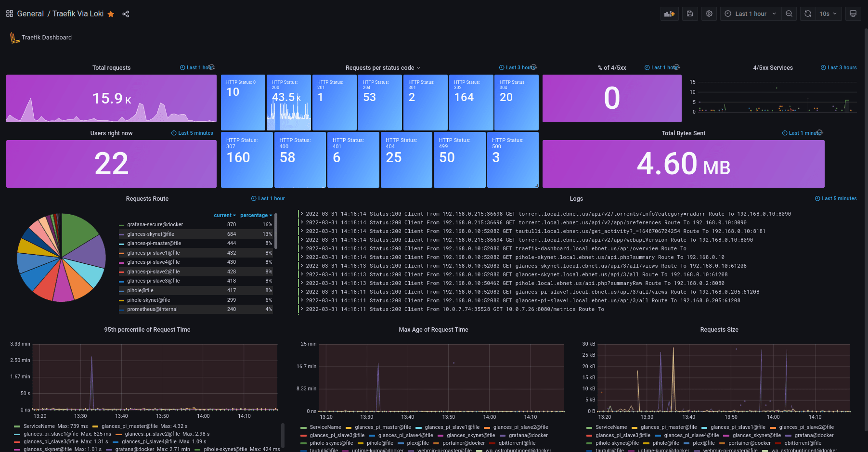Click glances-pi-slave4@file legend color swatch
This screenshot has width=868, height=452.
122,262
